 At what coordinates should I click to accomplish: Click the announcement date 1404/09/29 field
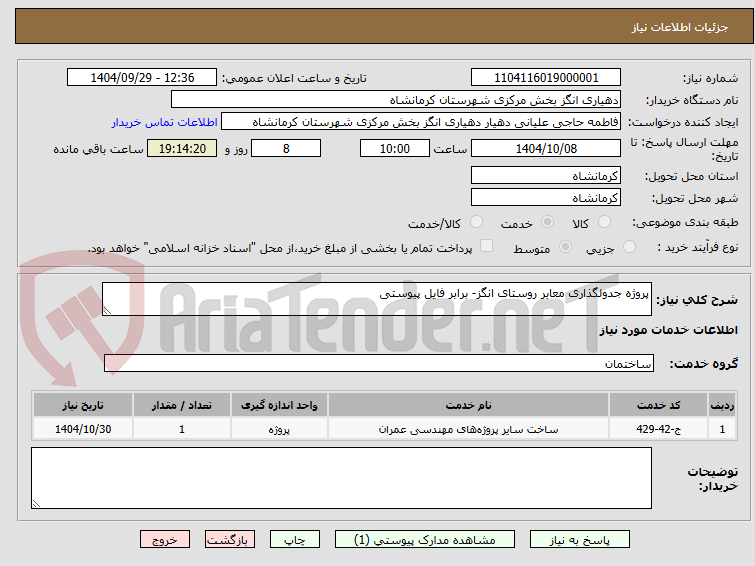point(142,78)
